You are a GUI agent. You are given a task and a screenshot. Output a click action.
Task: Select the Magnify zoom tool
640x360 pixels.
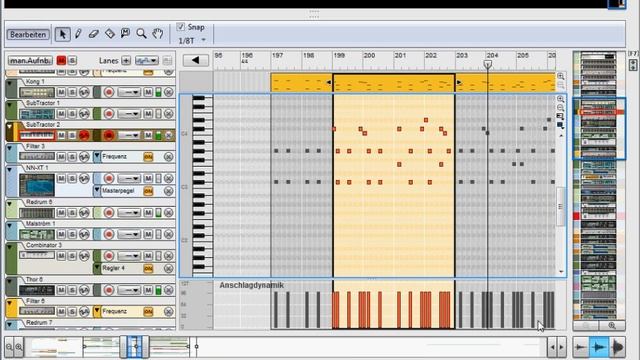coord(141,34)
